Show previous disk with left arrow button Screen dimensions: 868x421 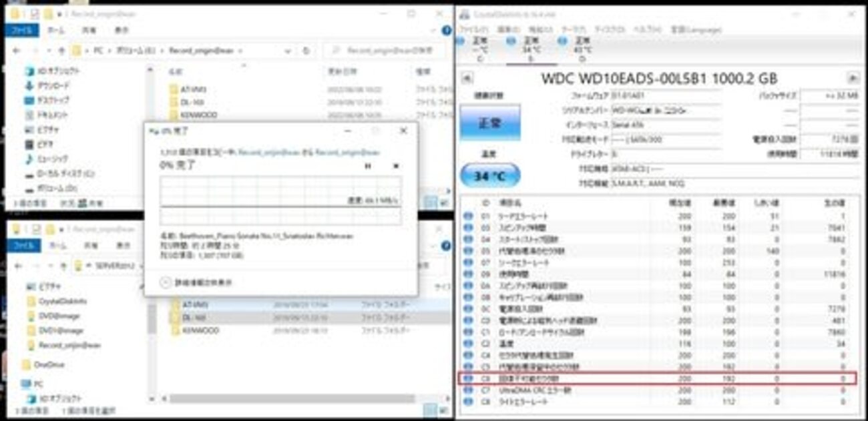click(468, 78)
